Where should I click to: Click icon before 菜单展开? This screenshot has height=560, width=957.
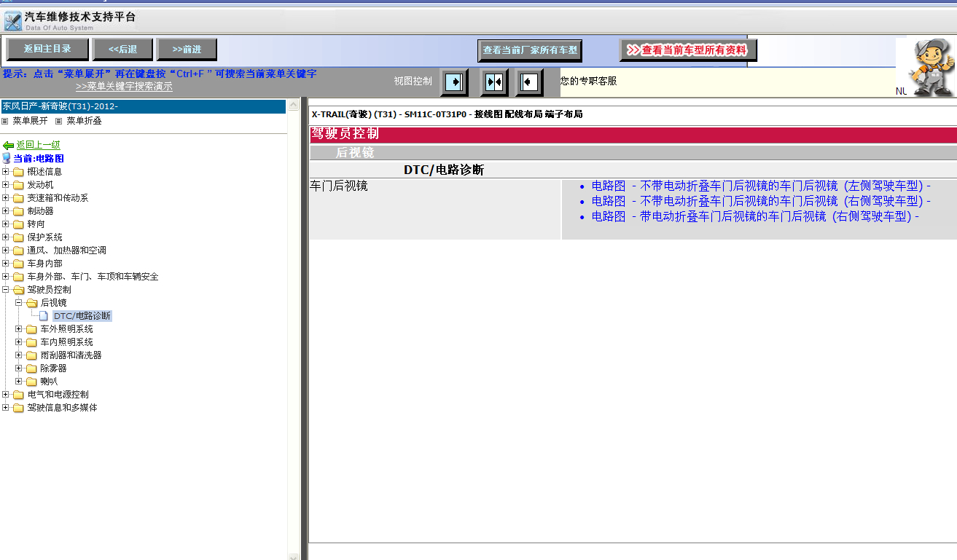click(x=5, y=121)
